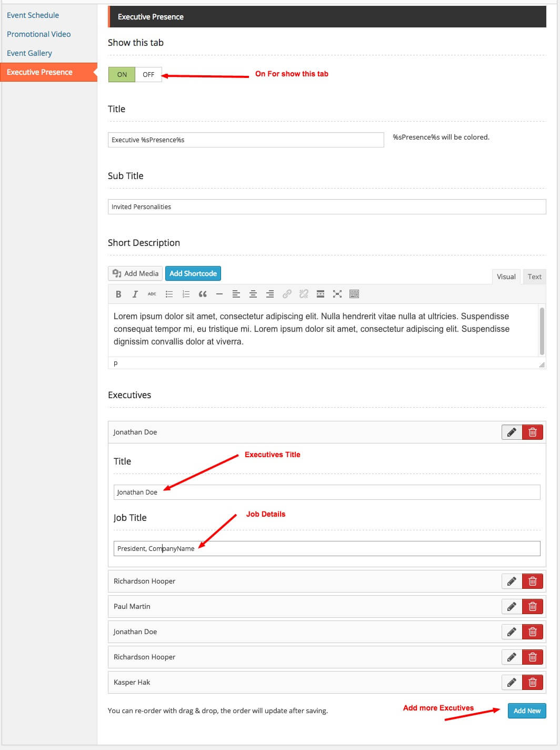Image resolution: width=560 pixels, height=750 pixels.
Task: Delete the Kasper Hak executive
Action: point(533,683)
